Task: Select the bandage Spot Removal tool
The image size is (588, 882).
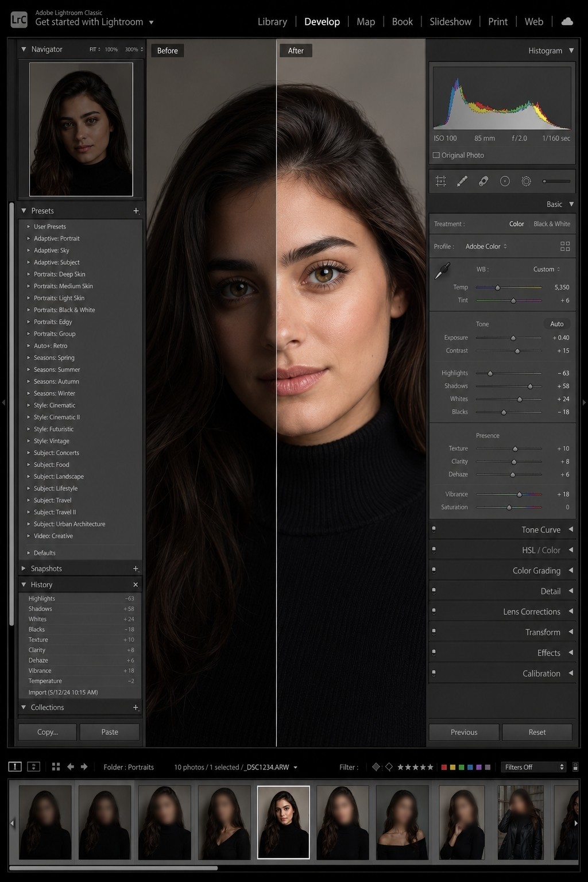Action: click(483, 181)
